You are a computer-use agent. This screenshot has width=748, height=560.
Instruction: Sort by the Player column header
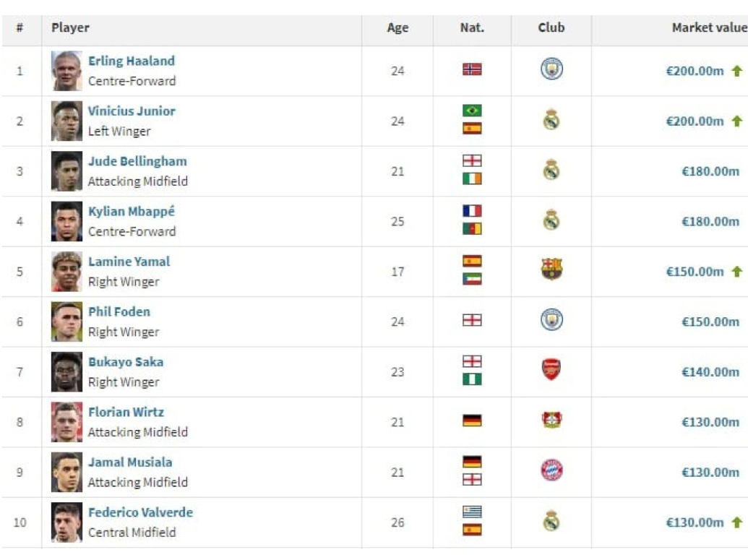tap(71, 27)
